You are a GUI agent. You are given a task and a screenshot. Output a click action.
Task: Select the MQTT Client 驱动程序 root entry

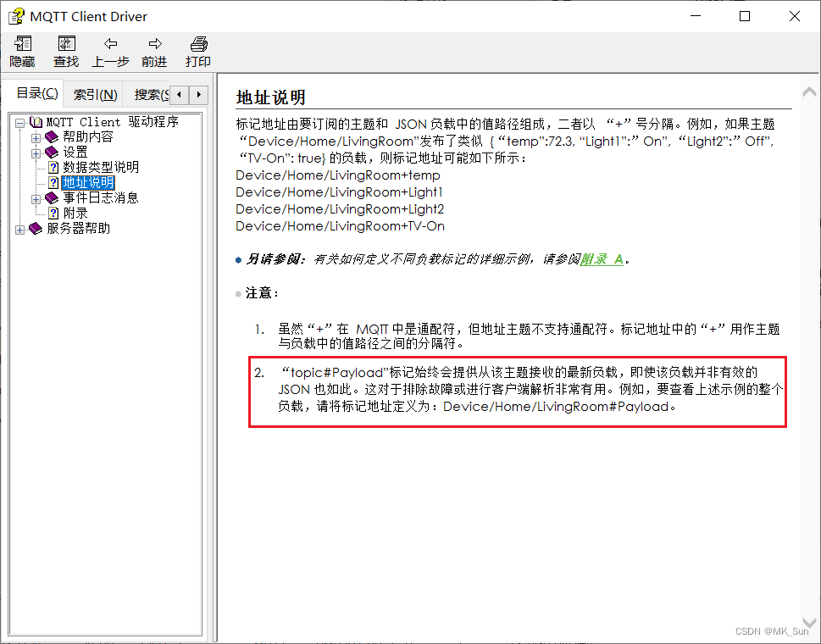tap(113, 122)
